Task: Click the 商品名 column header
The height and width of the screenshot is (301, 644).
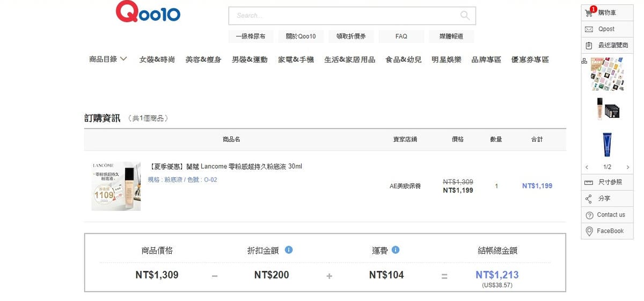Action: (x=231, y=139)
